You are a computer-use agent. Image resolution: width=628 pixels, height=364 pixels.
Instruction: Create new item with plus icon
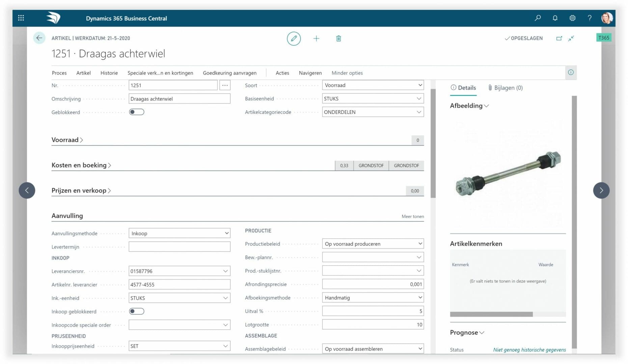(316, 38)
